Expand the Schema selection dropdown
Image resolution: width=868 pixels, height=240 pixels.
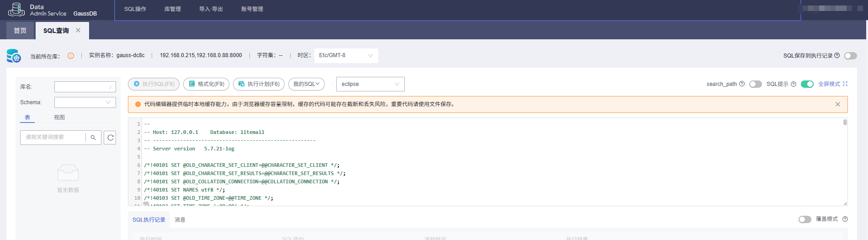[x=85, y=102]
